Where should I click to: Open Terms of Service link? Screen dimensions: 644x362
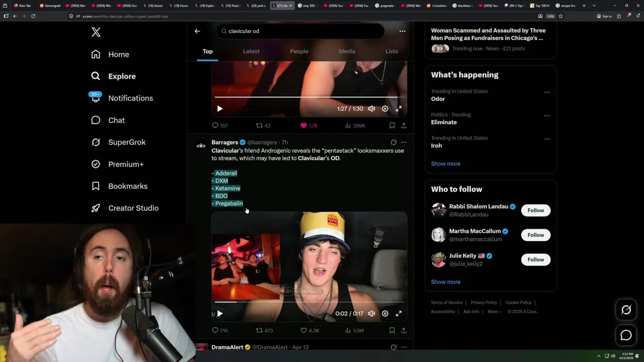pyautogui.click(x=446, y=303)
